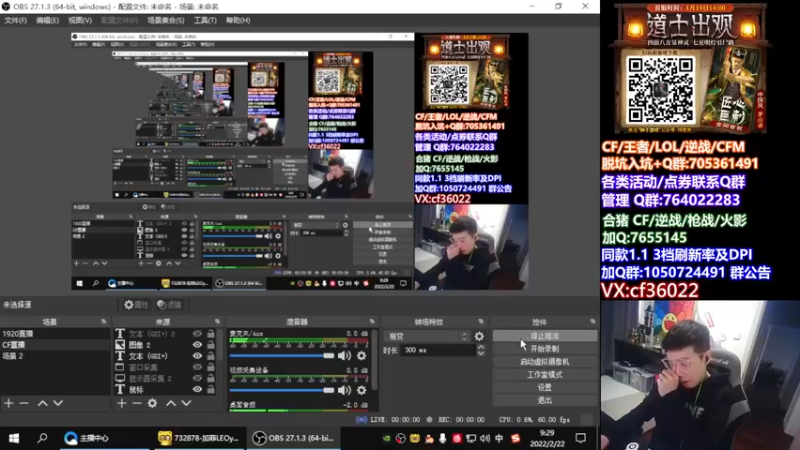The width and height of the screenshot is (800, 450).
Task: Hide the 鼠标 source
Action: point(197,389)
